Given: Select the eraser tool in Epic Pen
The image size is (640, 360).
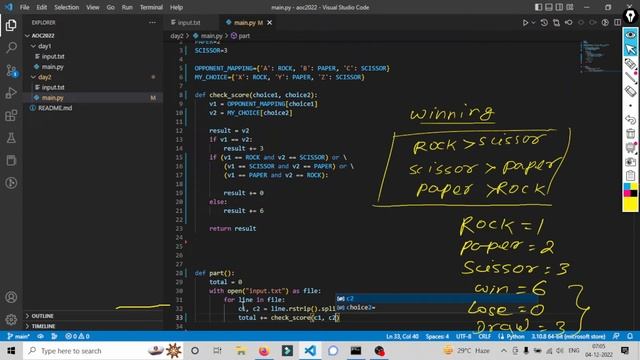Looking at the screenshot, I should click(631, 91).
